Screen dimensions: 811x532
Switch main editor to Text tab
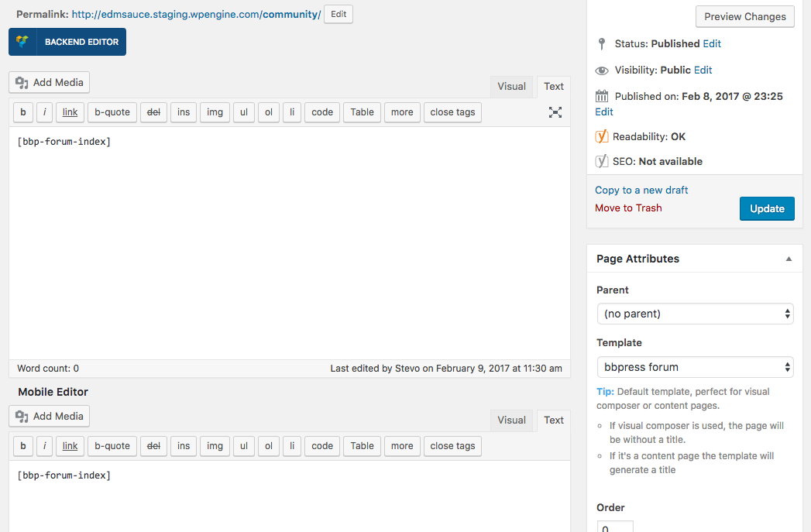pyautogui.click(x=553, y=87)
